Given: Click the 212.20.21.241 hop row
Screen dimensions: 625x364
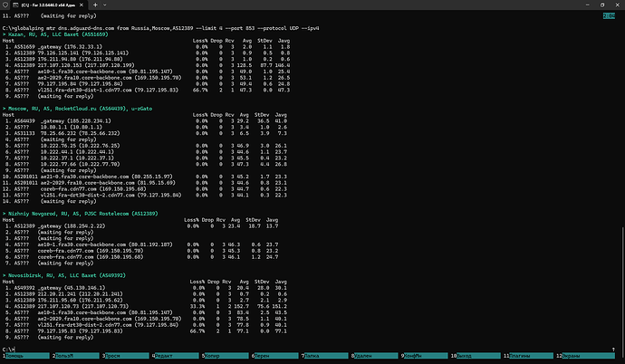Looking at the screenshot, I should pos(146,294).
